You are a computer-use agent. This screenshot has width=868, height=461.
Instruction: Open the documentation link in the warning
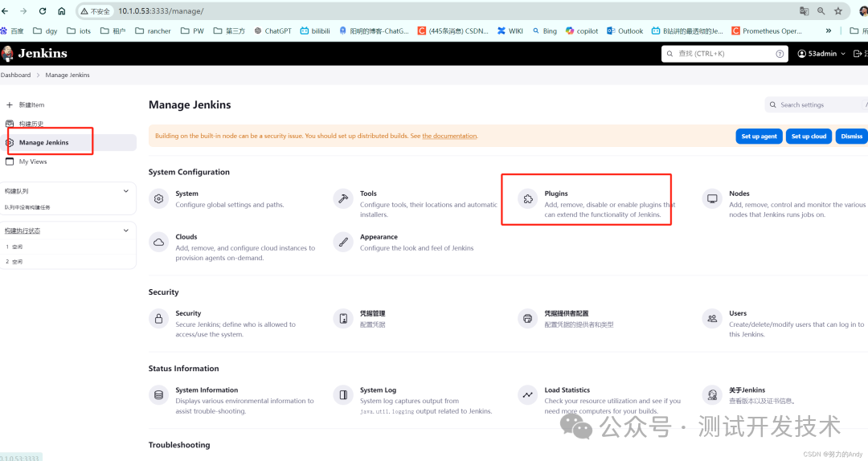pyautogui.click(x=449, y=137)
